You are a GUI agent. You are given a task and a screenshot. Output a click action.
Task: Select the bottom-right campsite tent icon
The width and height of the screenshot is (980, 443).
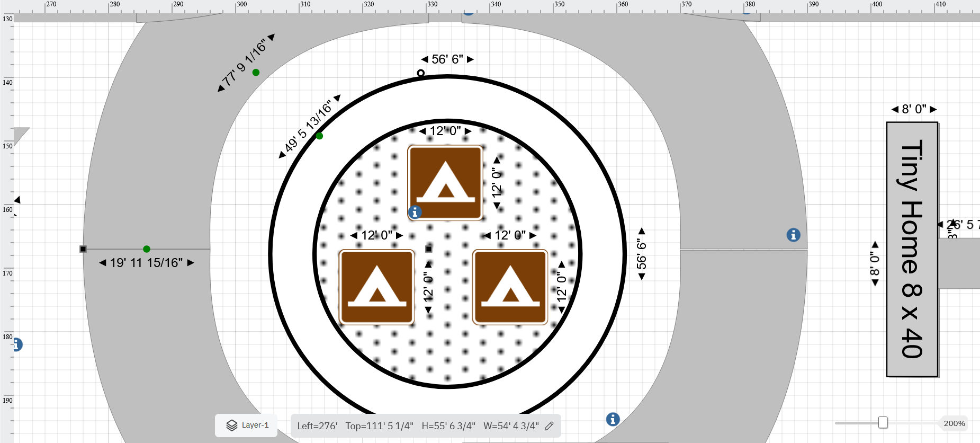[510, 287]
